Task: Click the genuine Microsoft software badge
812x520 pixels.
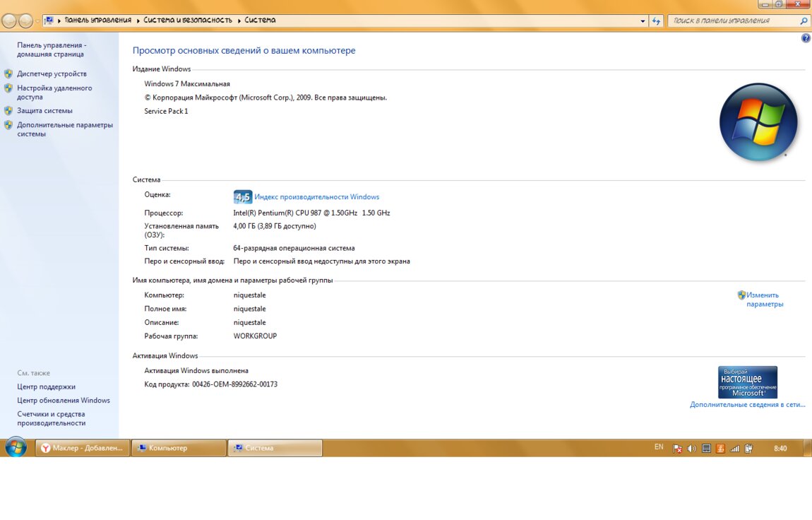Action: click(x=747, y=382)
